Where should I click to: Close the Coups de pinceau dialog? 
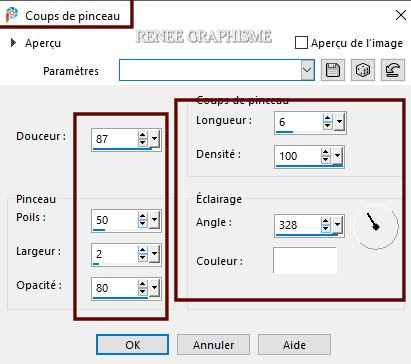coord(400,15)
